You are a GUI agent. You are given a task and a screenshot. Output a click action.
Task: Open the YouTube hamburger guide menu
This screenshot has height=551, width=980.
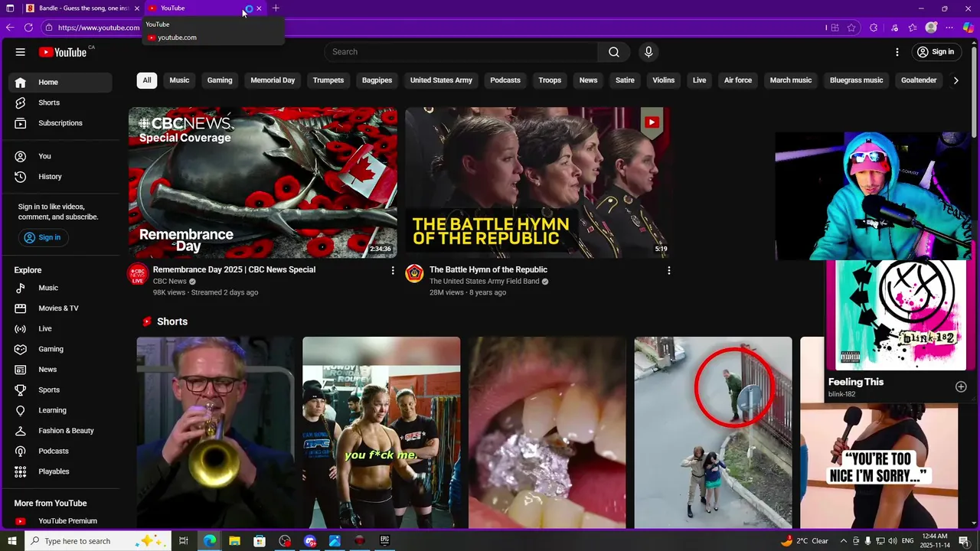(x=21, y=52)
